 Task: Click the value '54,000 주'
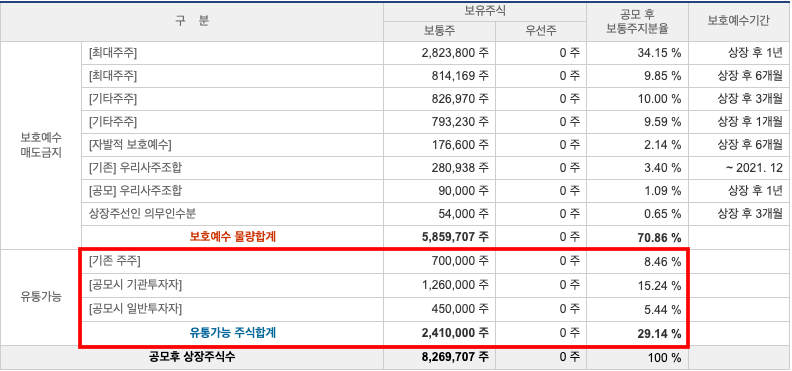click(463, 214)
